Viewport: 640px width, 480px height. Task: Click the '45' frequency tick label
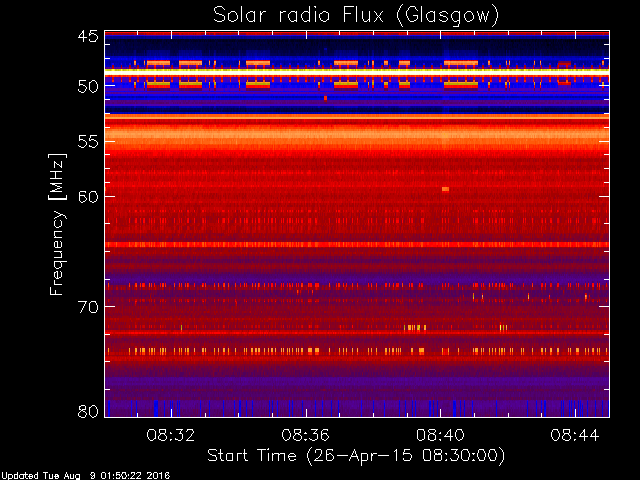pos(88,36)
